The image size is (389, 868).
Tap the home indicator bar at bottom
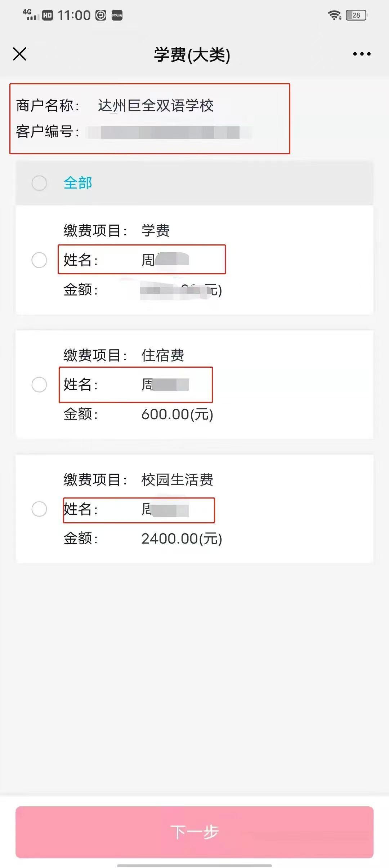pos(194,865)
